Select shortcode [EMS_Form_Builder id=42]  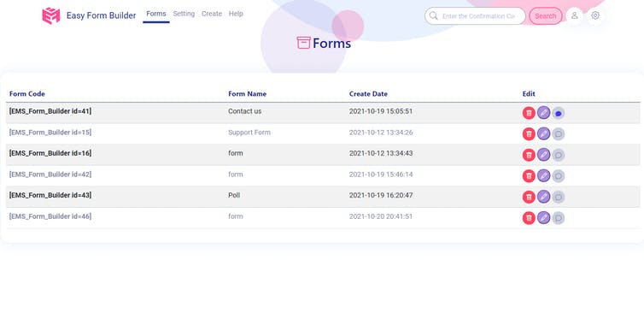pyautogui.click(x=50, y=174)
